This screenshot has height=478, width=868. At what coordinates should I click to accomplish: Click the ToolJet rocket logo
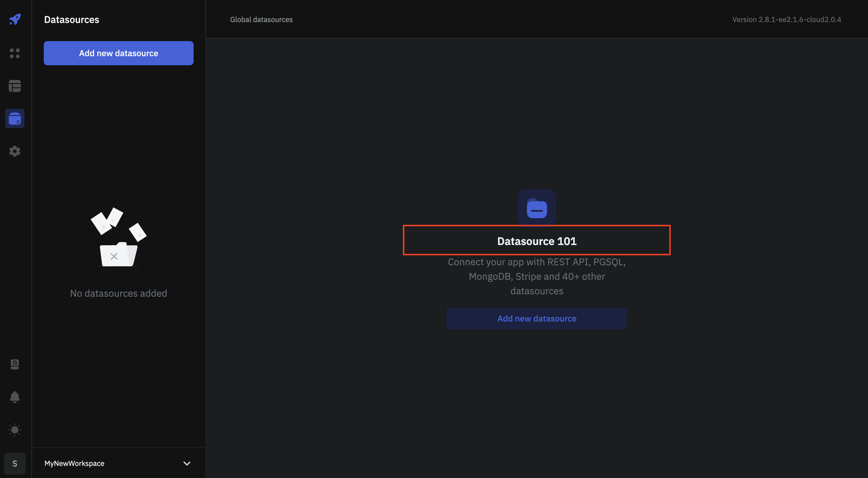(x=14, y=19)
